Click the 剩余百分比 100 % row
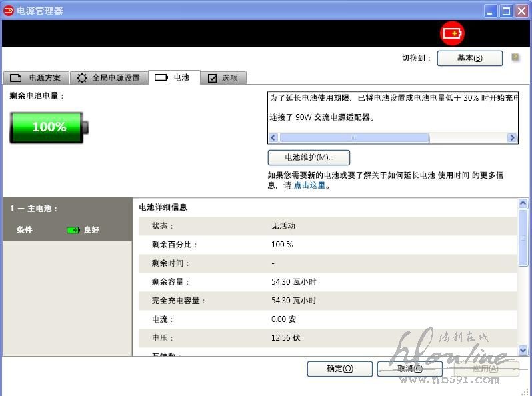The height and width of the screenshot is (396, 532). click(328, 245)
